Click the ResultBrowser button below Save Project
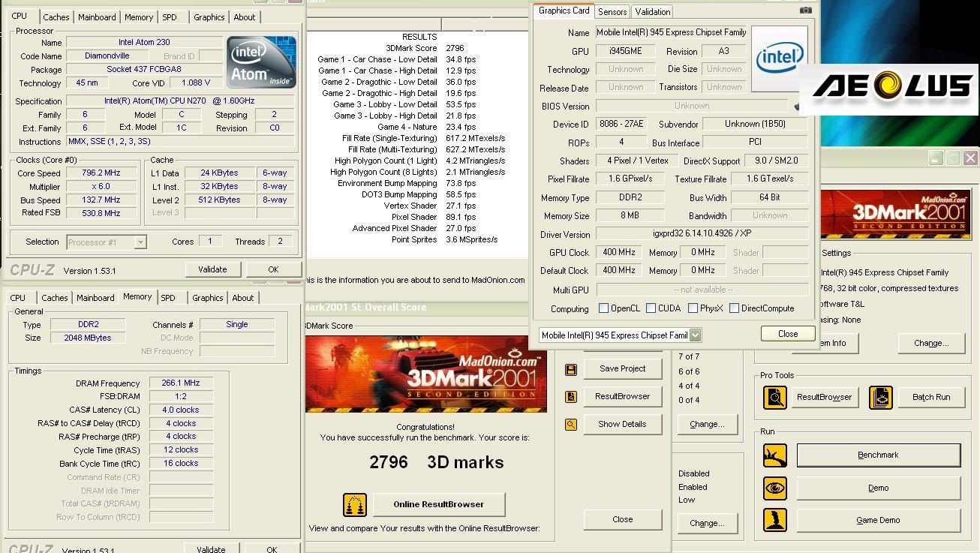Viewport: 980px width, 553px height. coord(623,396)
